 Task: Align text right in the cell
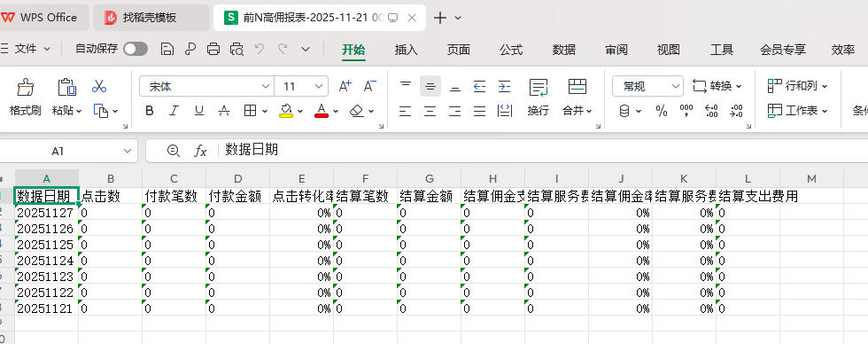point(455,111)
